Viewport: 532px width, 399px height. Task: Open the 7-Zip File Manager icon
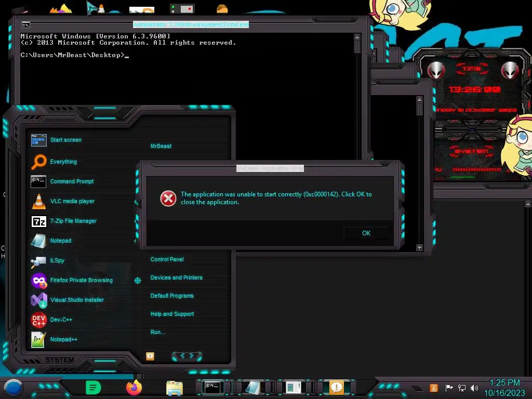[38, 221]
